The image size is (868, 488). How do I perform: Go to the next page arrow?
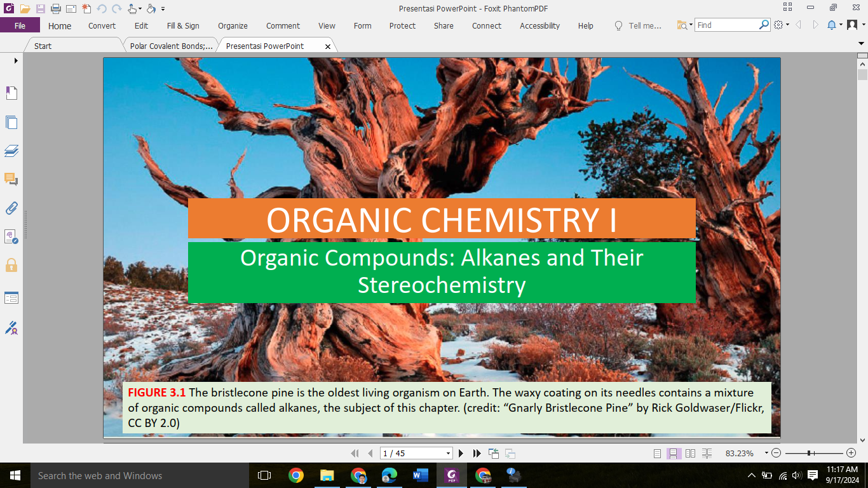click(461, 453)
